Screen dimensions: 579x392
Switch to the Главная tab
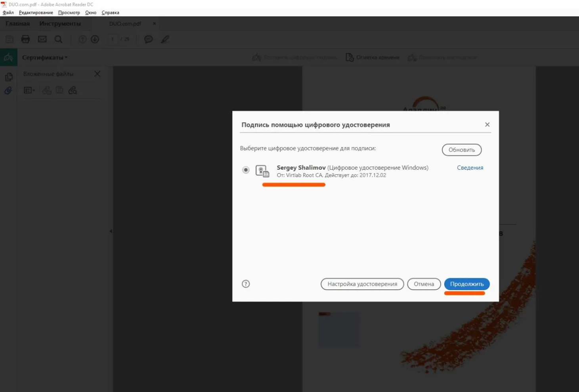click(x=18, y=24)
